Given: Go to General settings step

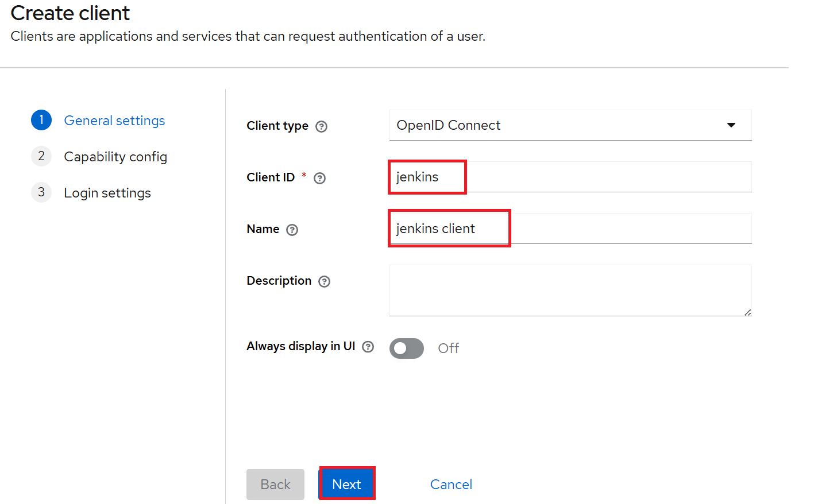Looking at the screenshot, I should 114,121.
